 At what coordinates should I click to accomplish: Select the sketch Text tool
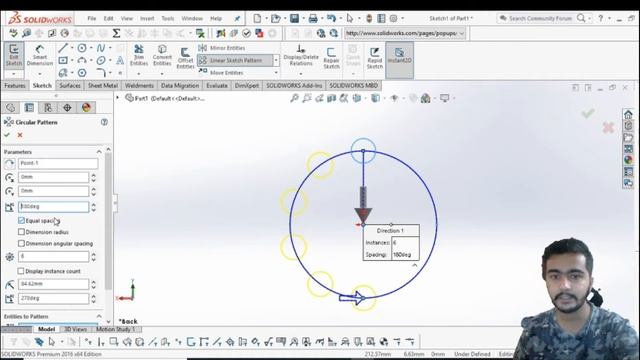[x=120, y=60]
